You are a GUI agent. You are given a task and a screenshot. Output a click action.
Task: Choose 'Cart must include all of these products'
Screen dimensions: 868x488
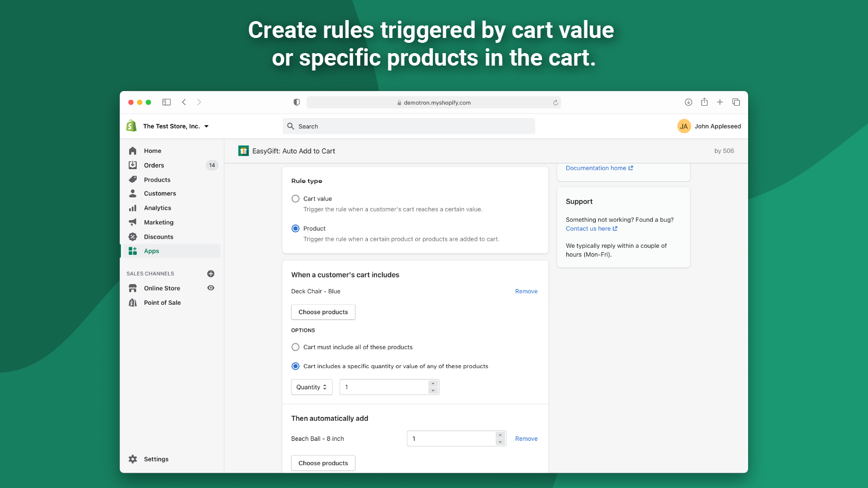[x=296, y=347]
